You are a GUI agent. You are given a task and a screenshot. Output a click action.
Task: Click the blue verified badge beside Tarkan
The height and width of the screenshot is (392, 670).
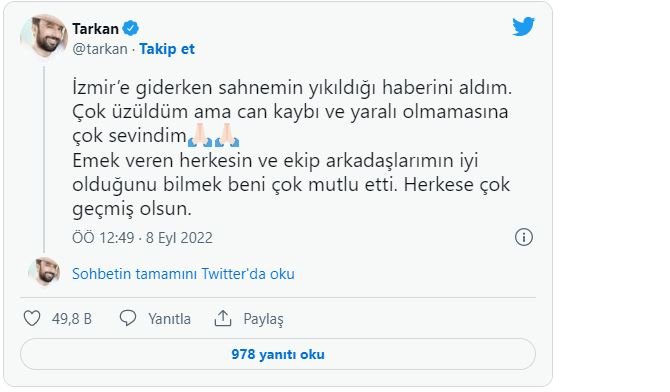coord(130,29)
